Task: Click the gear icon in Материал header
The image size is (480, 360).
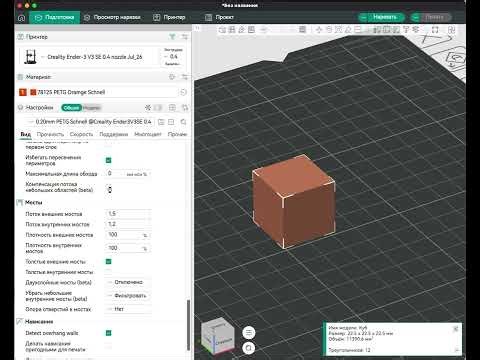Action: point(172,77)
